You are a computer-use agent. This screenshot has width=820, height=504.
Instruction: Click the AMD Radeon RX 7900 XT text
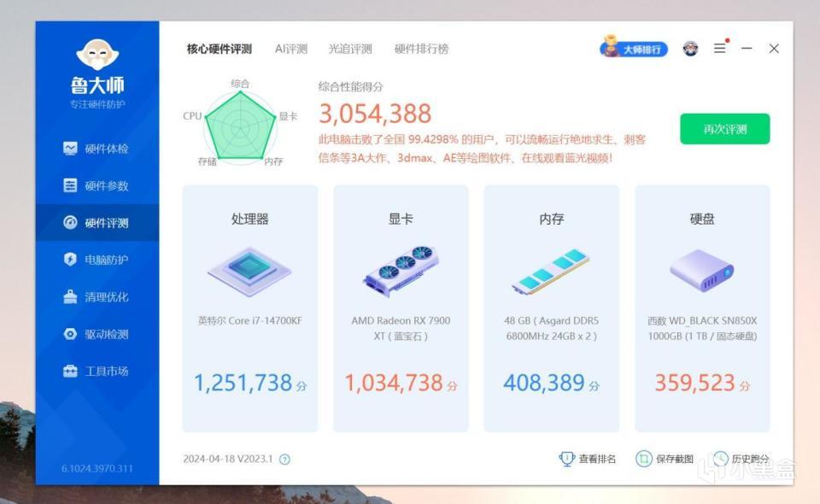tap(401, 328)
